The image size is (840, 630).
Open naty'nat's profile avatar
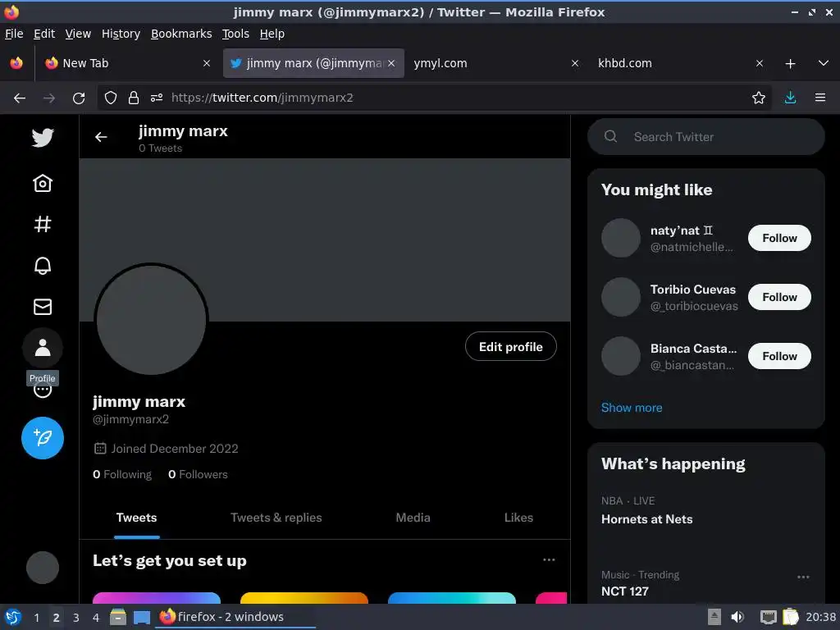coord(620,238)
